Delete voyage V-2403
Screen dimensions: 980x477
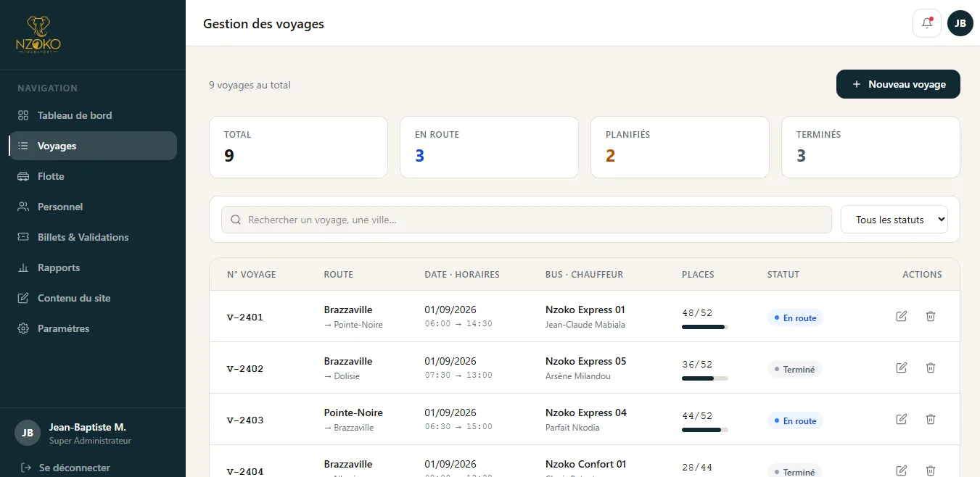(931, 419)
